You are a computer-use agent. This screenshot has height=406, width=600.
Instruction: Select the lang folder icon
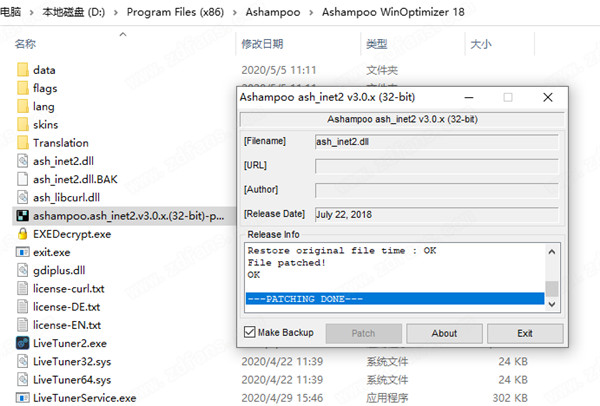click(23, 106)
